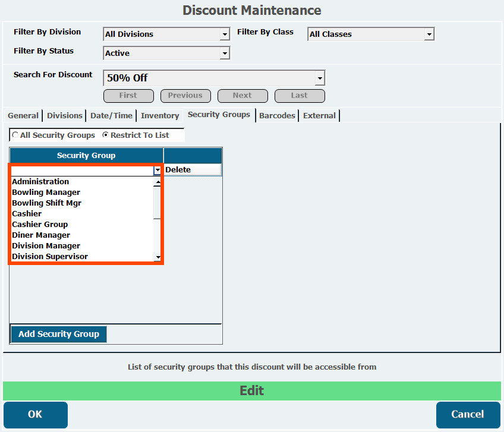Confirm changes with the OK button
Image resolution: width=504 pixels, height=432 pixels.
pyautogui.click(x=35, y=414)
